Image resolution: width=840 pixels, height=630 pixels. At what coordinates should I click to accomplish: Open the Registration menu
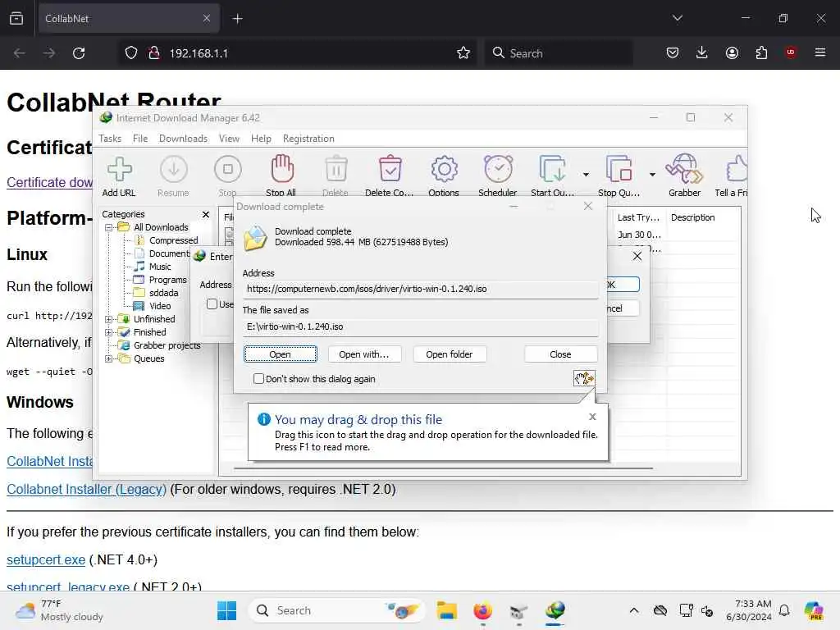tap(308, 139)
